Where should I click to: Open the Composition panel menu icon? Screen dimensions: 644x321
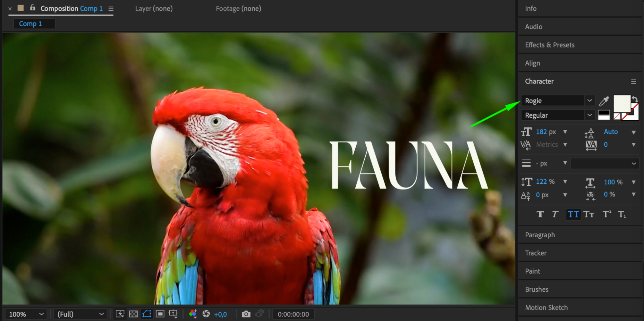111,9
